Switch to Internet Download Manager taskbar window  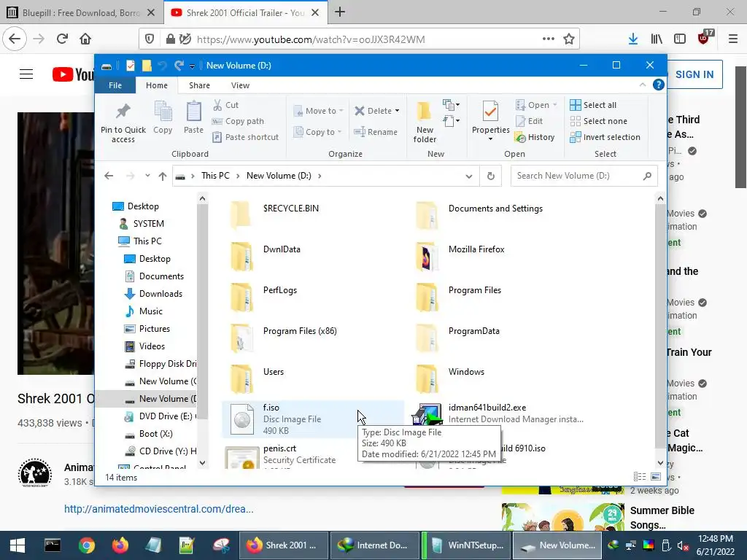pos(375,545)
